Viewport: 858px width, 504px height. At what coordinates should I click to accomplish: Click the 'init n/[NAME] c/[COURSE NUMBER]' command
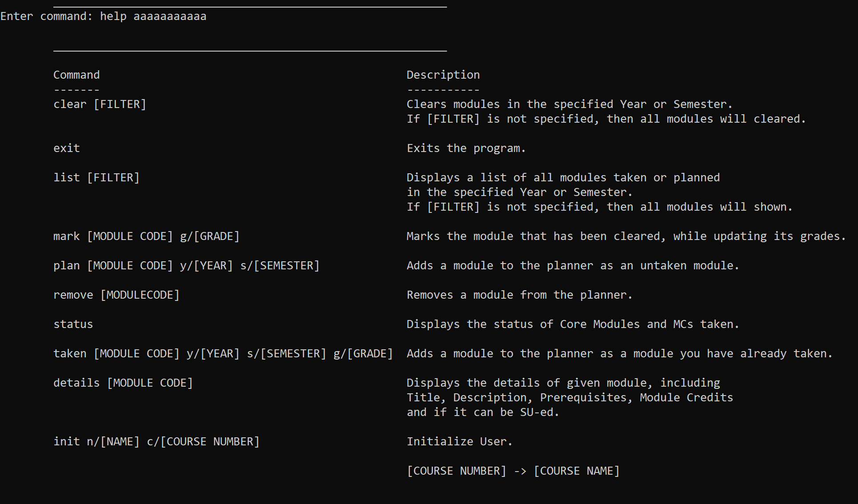(156, 441)
